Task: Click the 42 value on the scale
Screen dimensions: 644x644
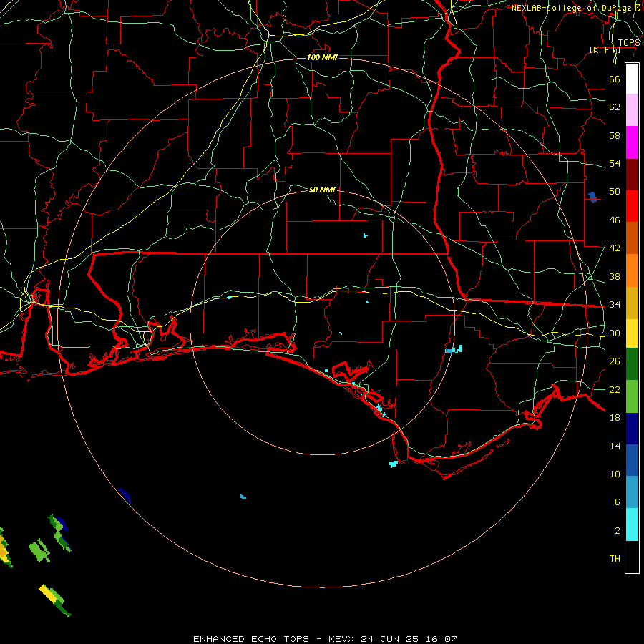Action: [x=615, y=248]
